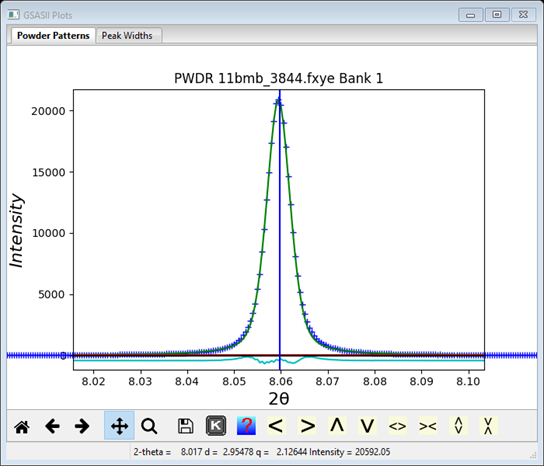Save the plot figure with floppy icon
The width and height of the screenshot is (544, 466).
186,426
